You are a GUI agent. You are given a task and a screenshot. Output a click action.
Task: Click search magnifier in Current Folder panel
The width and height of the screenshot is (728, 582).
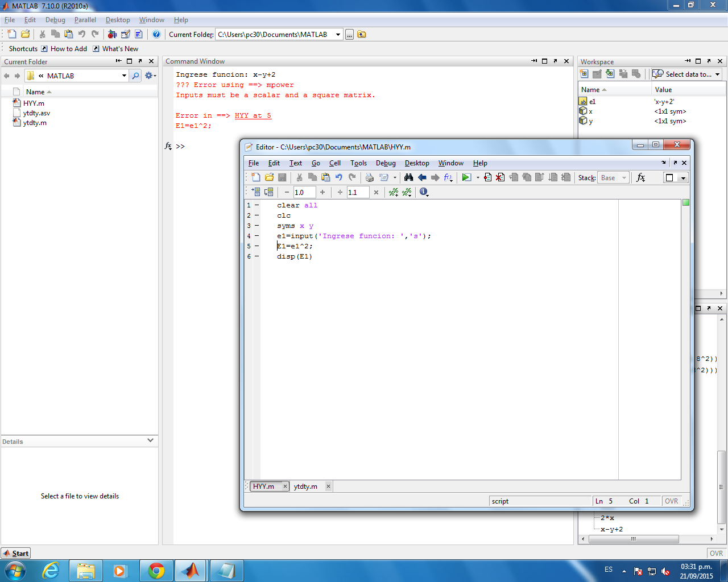135,76
